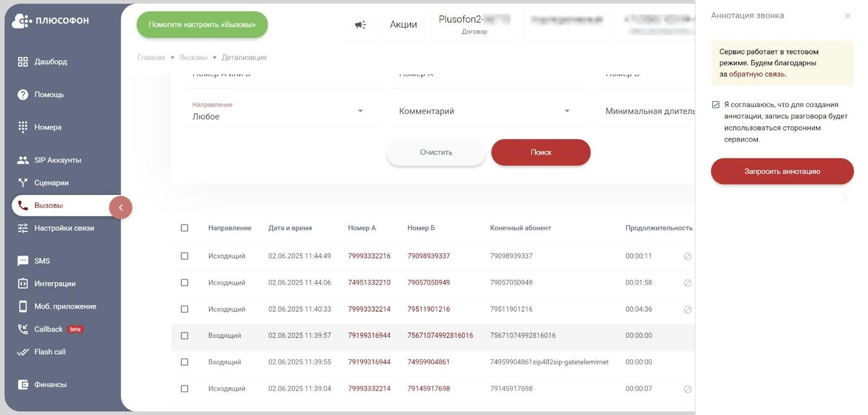Click the SIP Аккаунты people icon
Image resolution: width=868 pixels, height=415 pixels.
(23, 161)
